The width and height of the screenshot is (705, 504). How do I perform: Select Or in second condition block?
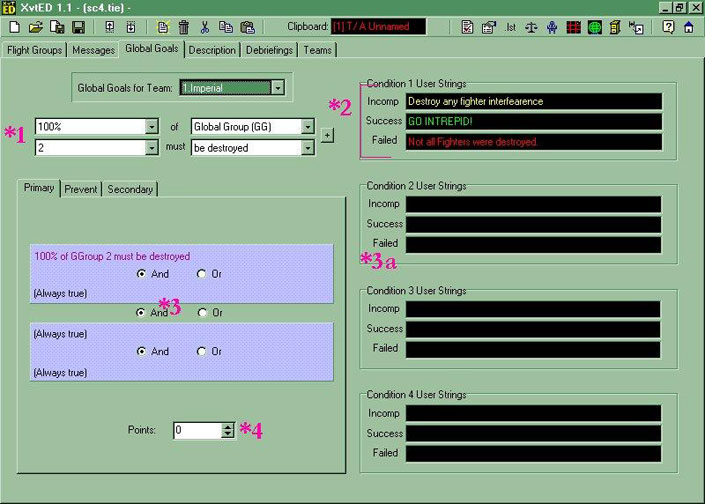pyautogui.click(x=201, y=351)
